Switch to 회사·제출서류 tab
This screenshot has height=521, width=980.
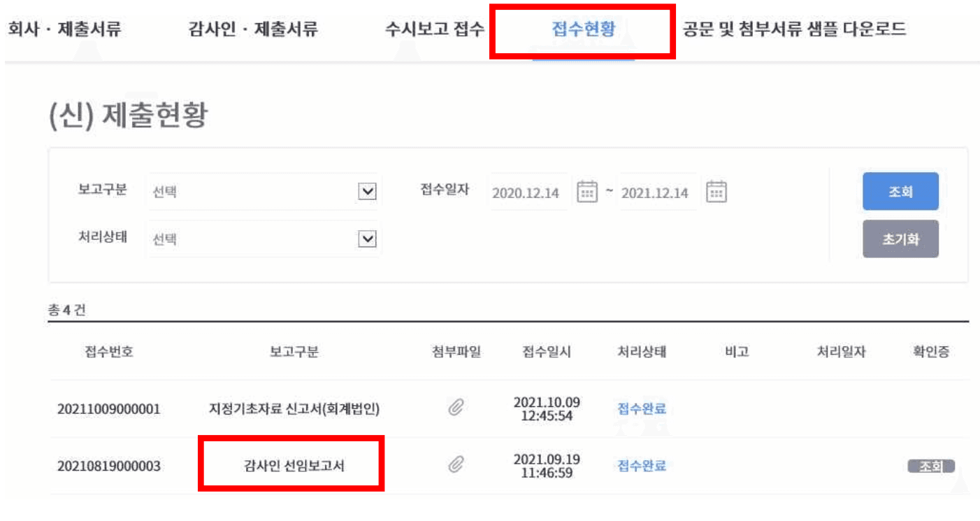(x=64, y=29)
